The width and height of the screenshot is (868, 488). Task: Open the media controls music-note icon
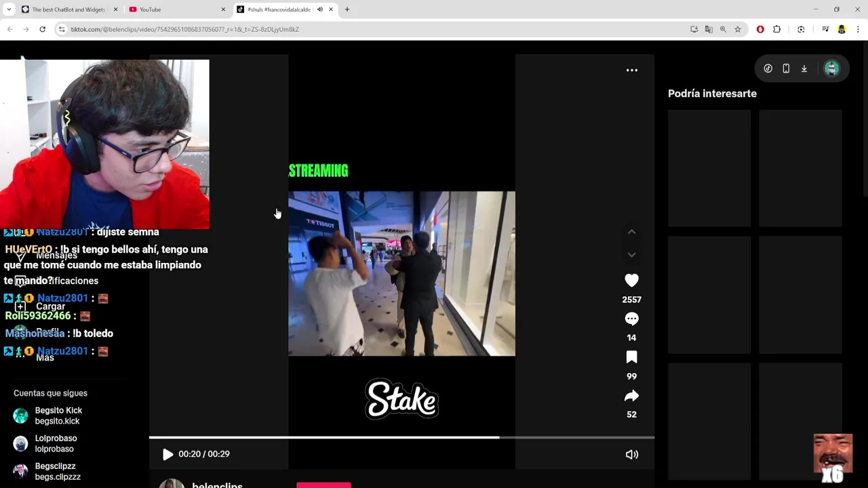[x=825, y=29]
